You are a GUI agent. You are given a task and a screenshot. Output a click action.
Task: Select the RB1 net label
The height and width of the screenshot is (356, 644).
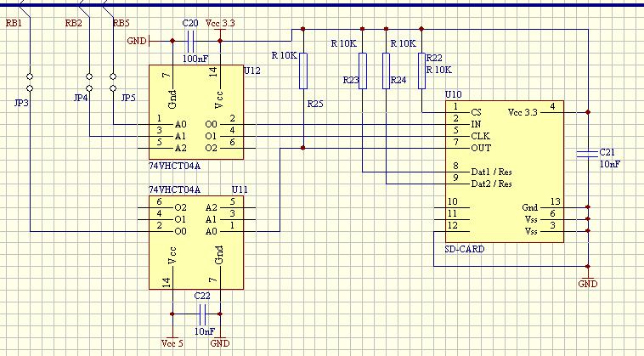tap(14, 23)
